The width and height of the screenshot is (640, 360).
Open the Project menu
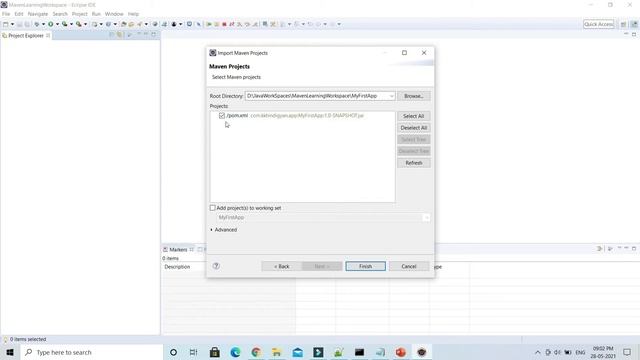(80, 14)
